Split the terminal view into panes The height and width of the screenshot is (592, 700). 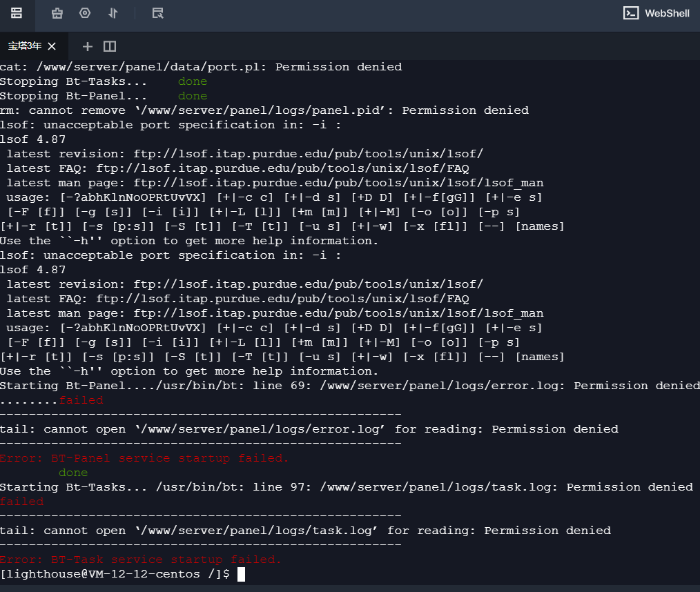110,46
